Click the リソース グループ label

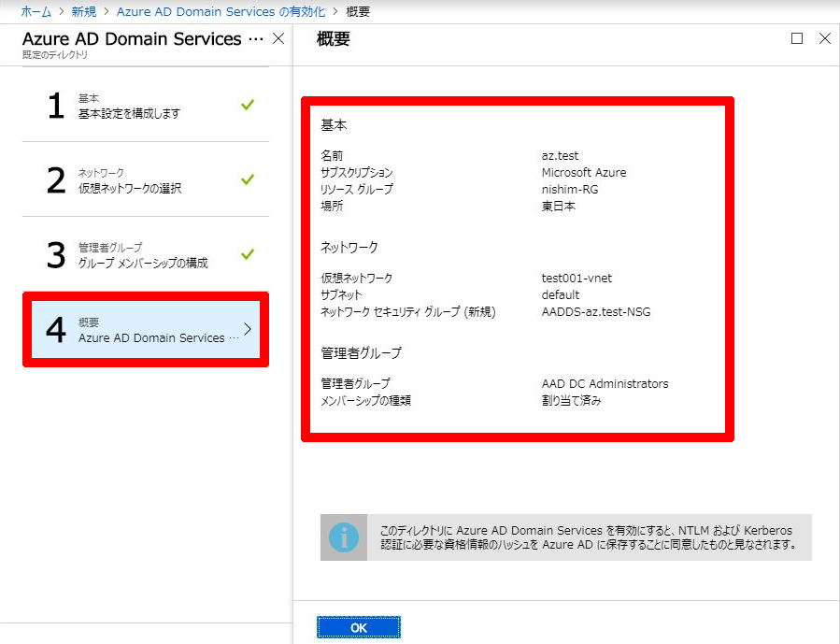[357, 189]
